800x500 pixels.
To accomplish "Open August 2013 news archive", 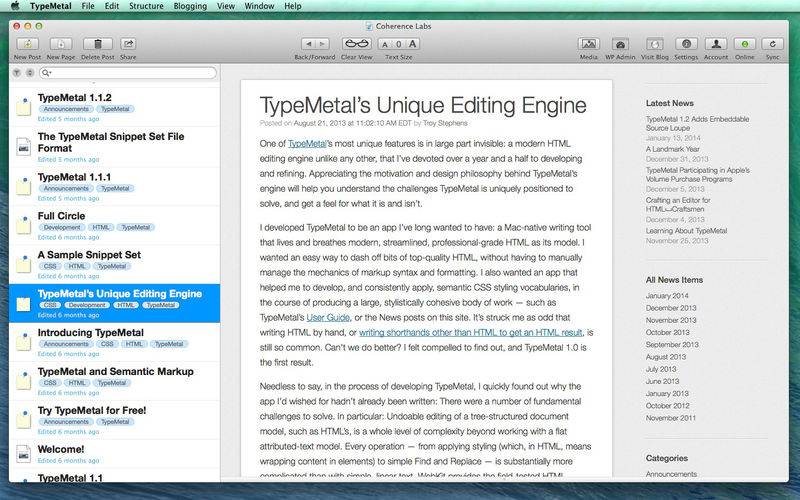I will click(x=666, y=357).
